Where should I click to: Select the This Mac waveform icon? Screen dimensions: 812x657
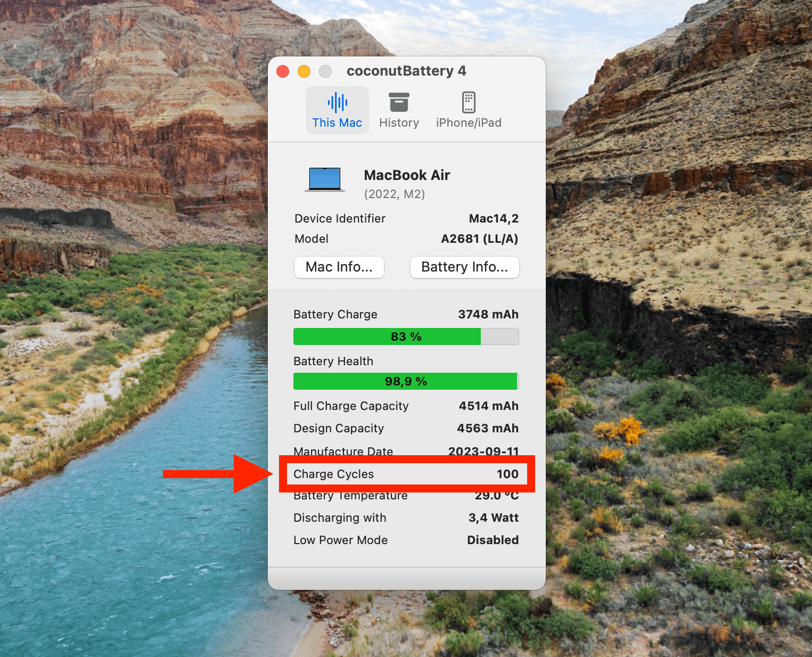pyautogui.click(x=337, y=102)
